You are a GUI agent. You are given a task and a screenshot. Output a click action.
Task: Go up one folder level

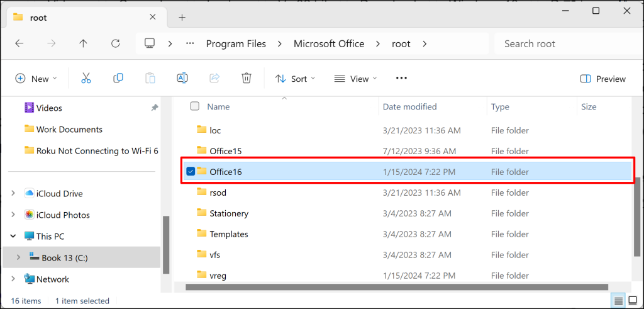click(84, 43)
